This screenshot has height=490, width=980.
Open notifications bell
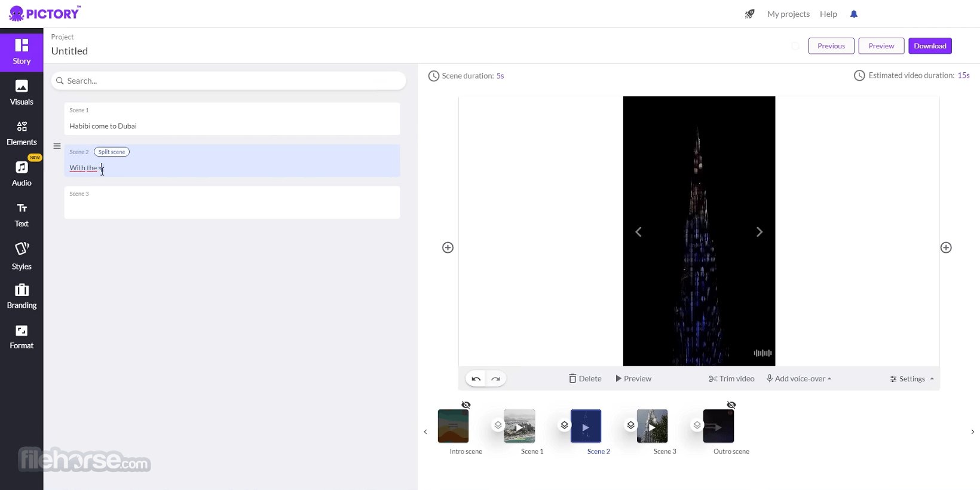click(854, 14)
